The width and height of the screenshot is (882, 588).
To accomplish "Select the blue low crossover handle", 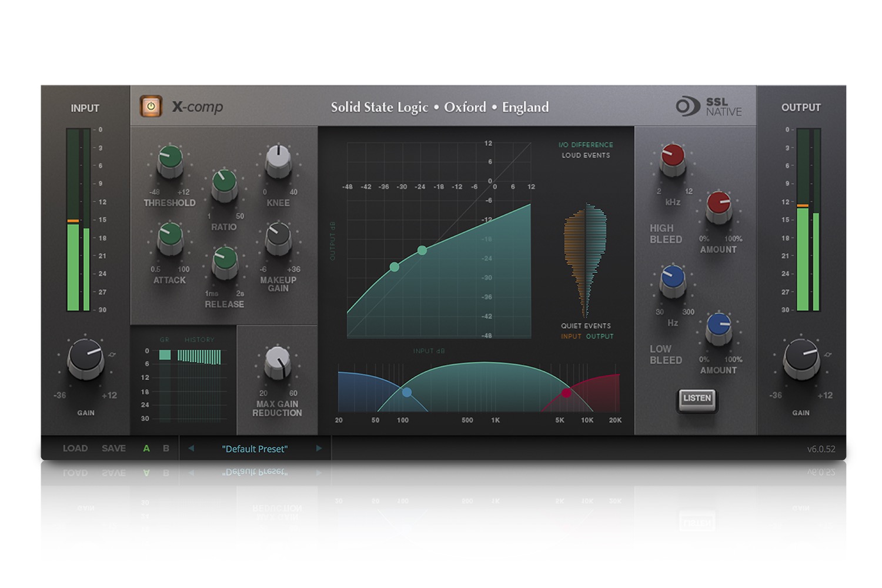I will click(x=407, y=392).
